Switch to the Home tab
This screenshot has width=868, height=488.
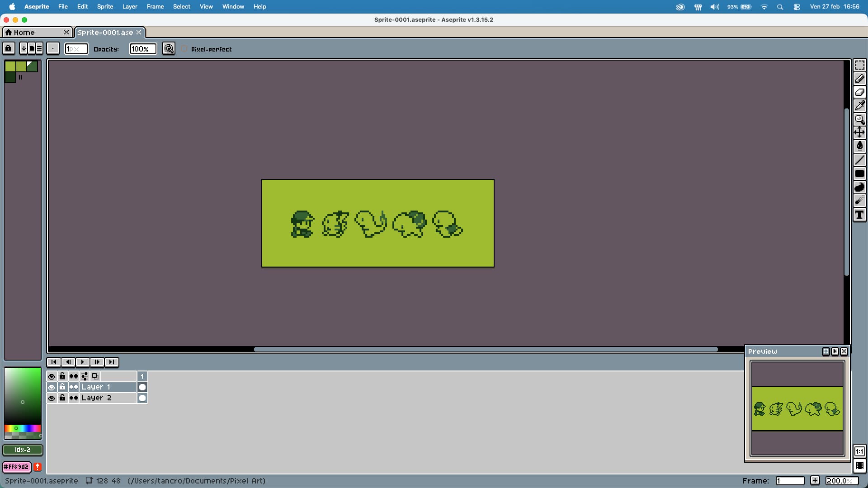pos(24,33)
